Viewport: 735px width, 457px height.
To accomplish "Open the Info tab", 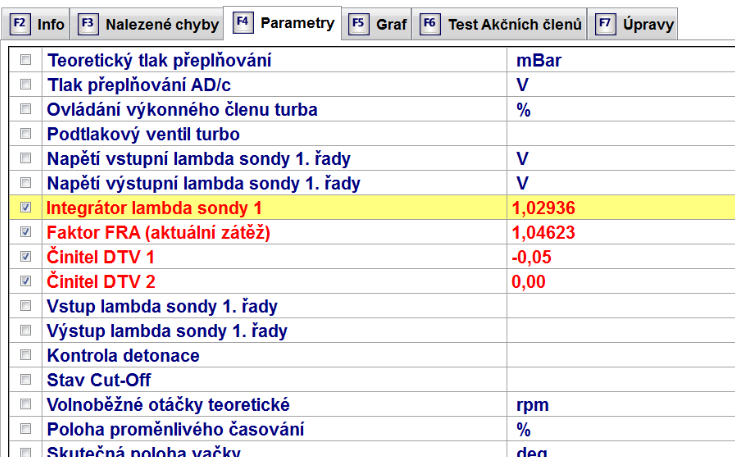I will pyautogui.click(x=50, y=24).
